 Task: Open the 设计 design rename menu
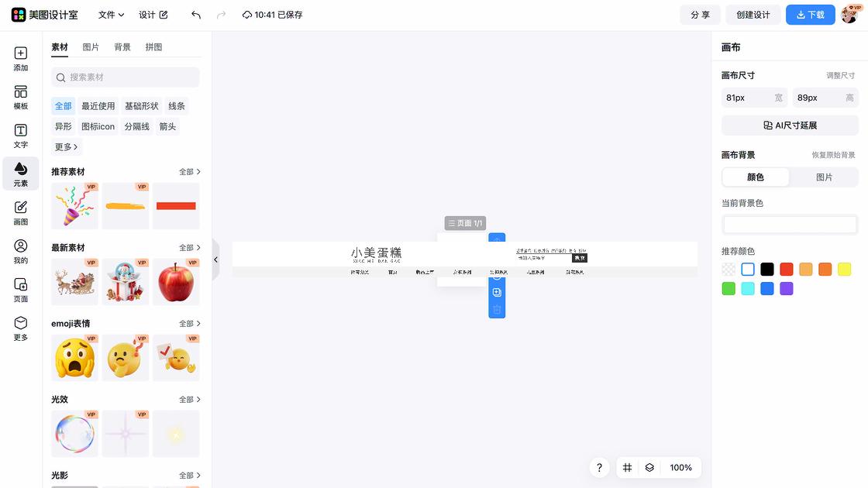[153, 15]
